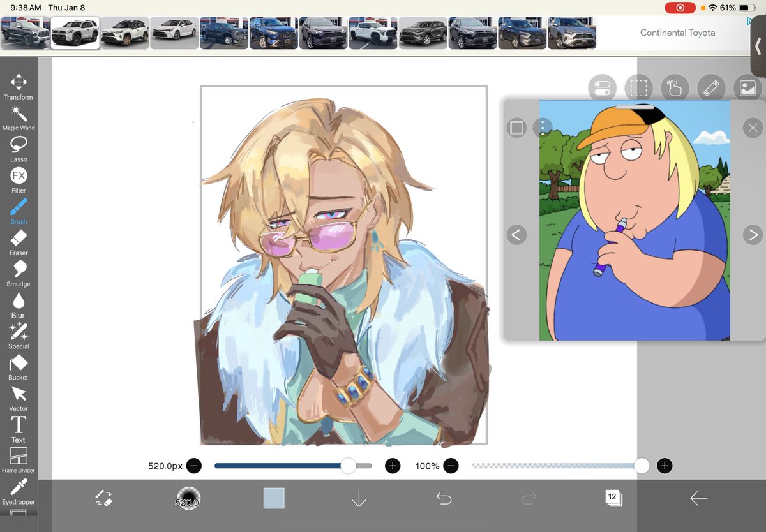Open the FX Filter tool
The height and width of the screenshot is (532, 766).
(x=19, y=176)
